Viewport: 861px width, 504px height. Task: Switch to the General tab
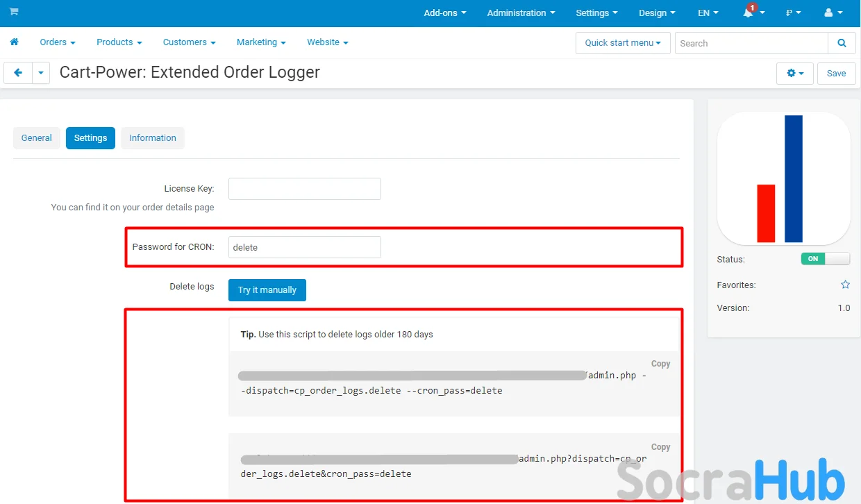36,138
